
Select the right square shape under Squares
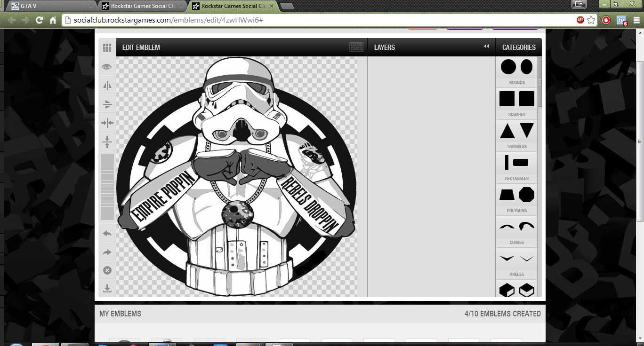[527, 99]
